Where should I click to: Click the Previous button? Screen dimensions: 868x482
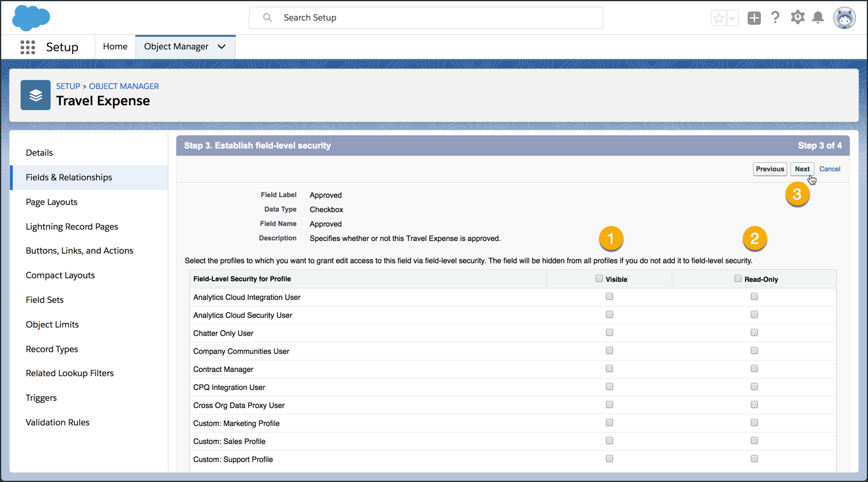click(770, 169)
